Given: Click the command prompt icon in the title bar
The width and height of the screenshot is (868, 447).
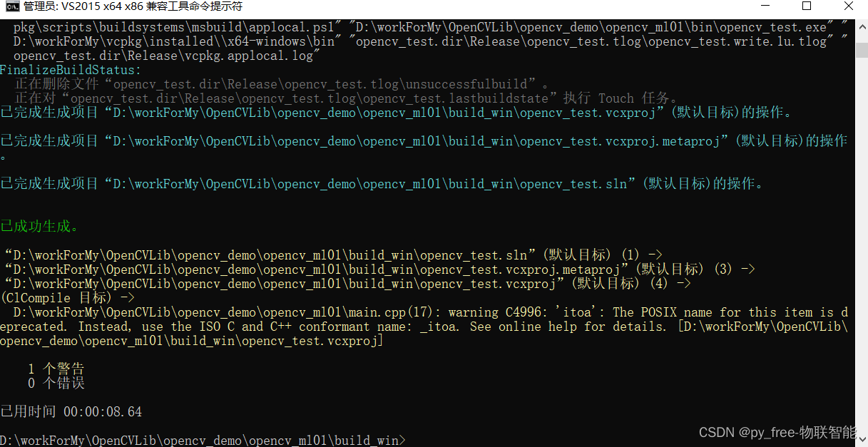Looking at the screenshot, I should click(x=10, y=6).
